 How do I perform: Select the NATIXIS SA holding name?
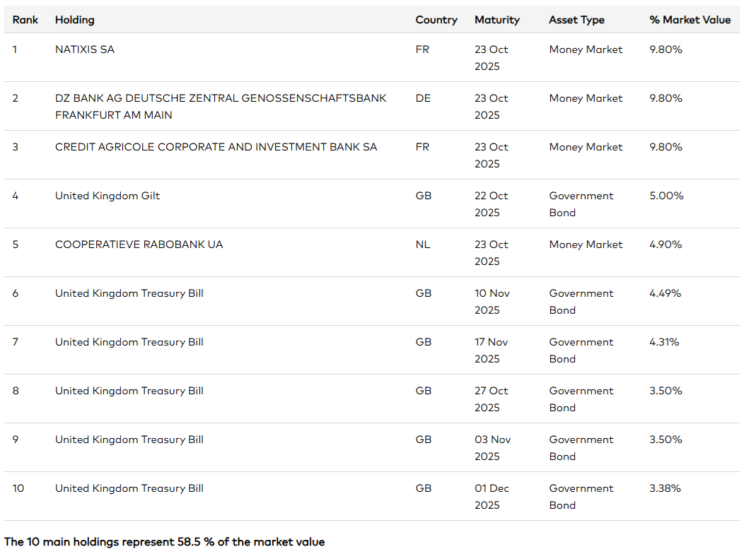pyautogui.click(x=84, y=49)
